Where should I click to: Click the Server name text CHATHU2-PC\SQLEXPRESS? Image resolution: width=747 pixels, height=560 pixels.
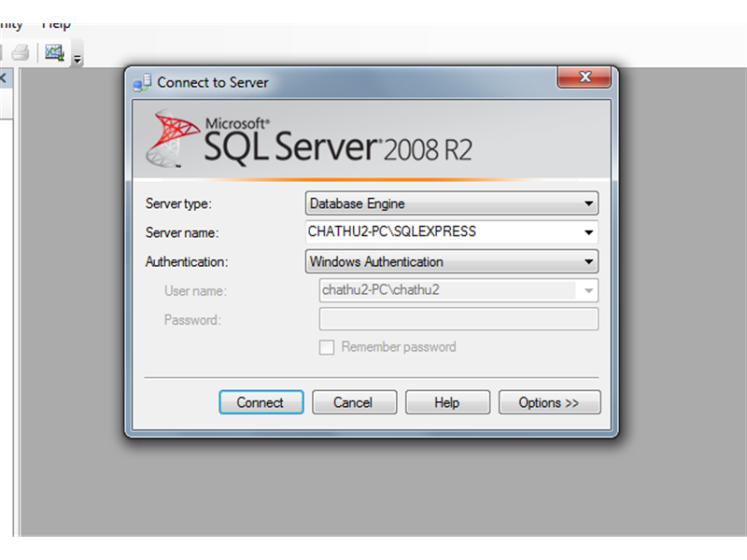pos(391,231)
